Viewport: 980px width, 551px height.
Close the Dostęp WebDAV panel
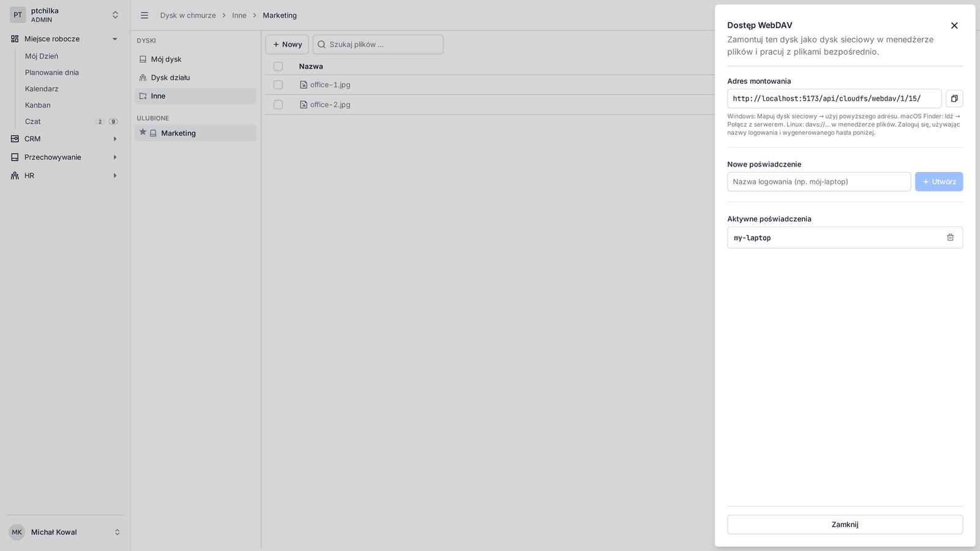(x=954, y=26)
